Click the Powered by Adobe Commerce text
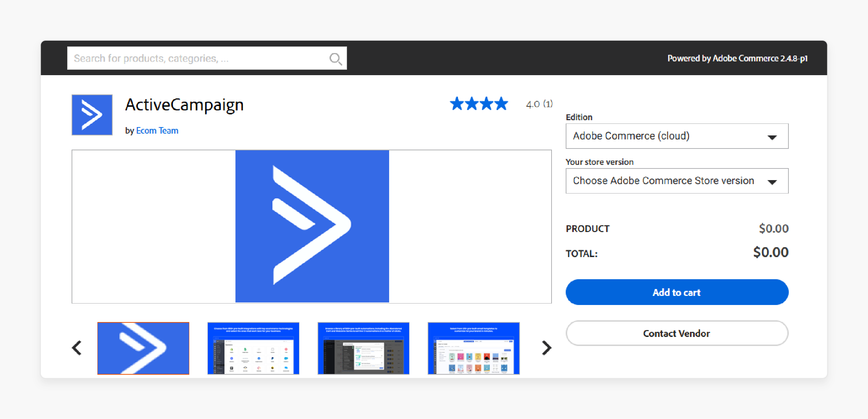Screen dimensions: 868x419 (x=738, y=58)
